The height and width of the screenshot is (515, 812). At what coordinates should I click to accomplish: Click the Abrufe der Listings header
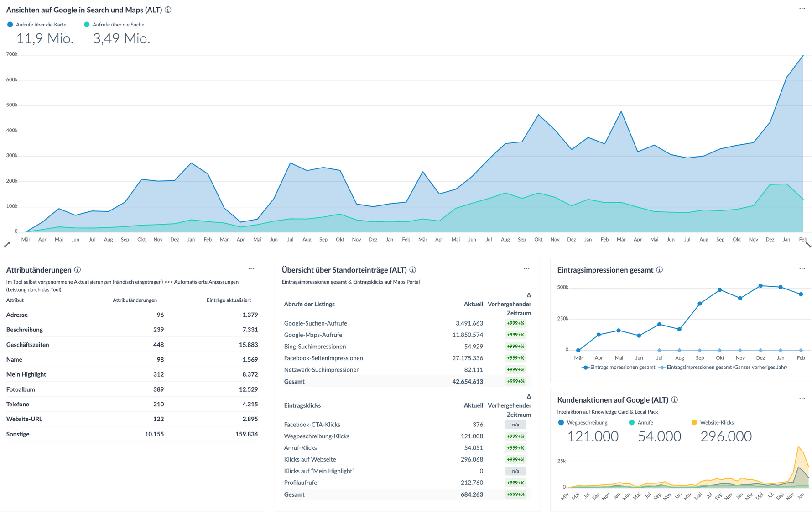point(309,304)
